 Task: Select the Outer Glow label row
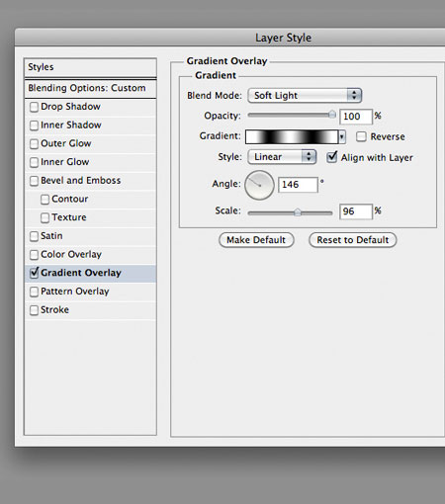tap(90, 144)
